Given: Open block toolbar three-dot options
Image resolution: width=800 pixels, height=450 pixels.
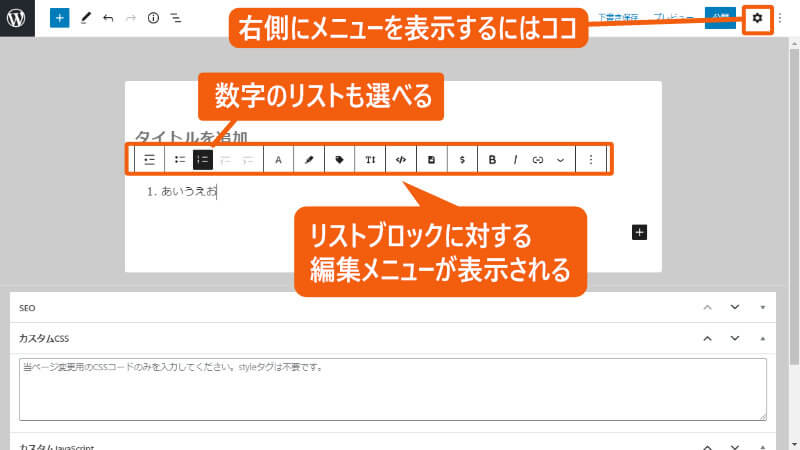Looking at the screenshot, I should 591,160.
